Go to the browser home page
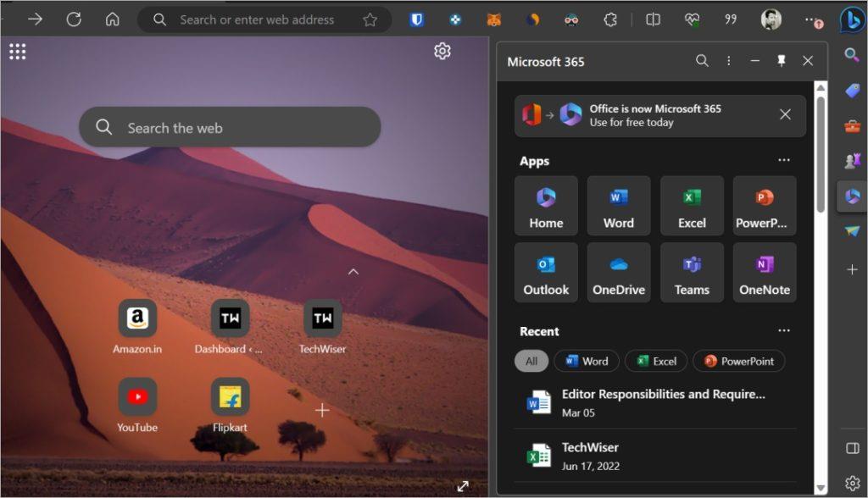This screenshot has height=498, width=868. point(113,20)
